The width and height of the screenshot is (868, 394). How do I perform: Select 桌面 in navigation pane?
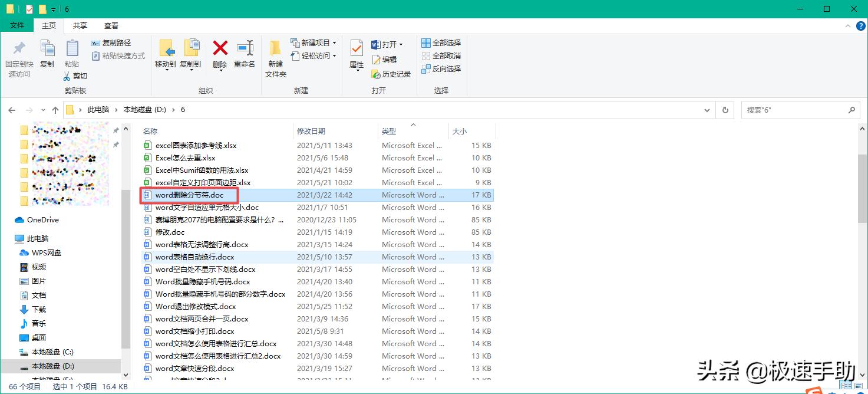[32, 338]
